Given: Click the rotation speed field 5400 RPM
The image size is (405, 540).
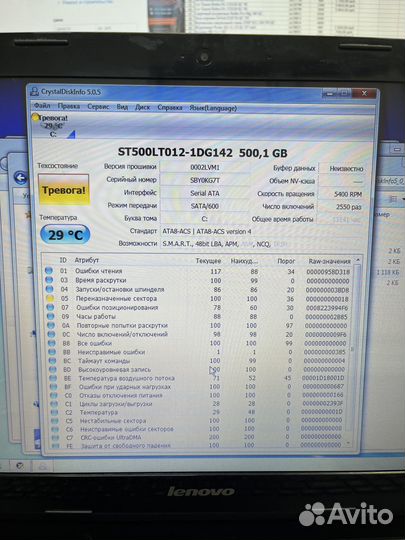Looking at the screenshot, I should tap(341, 194).
